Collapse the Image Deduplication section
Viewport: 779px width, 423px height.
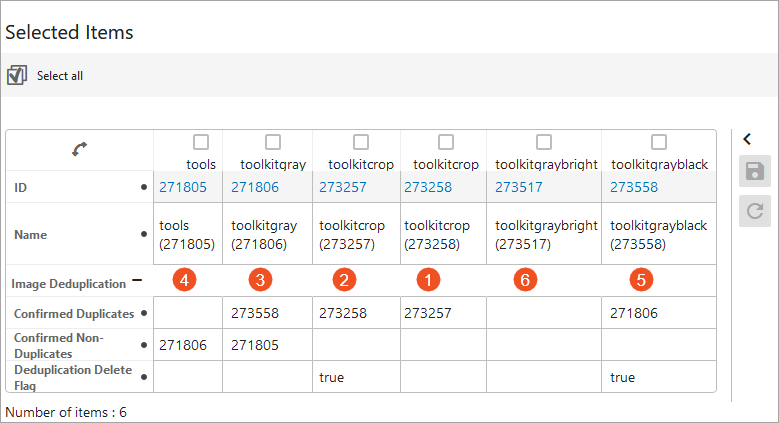[x=137, y=282]
